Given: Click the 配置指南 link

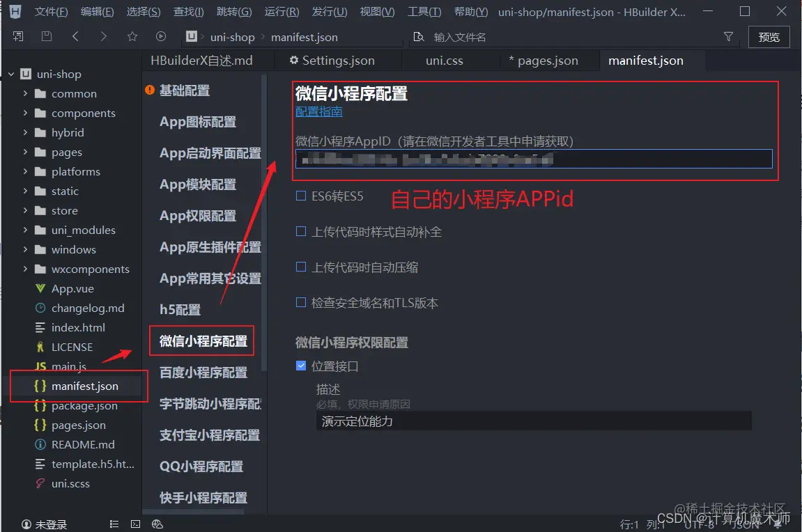Looking at the screenshot, I should point(319,111).
